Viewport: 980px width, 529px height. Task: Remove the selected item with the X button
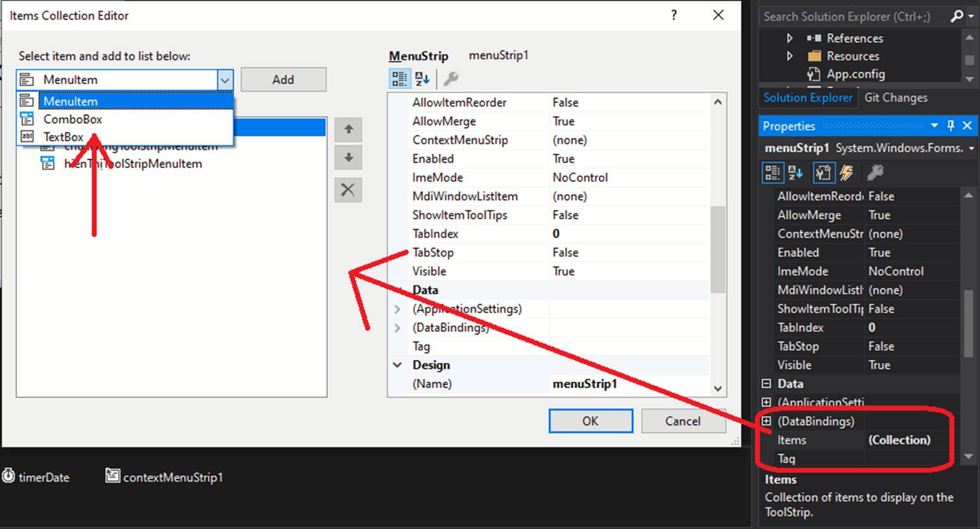pos(348,190)
